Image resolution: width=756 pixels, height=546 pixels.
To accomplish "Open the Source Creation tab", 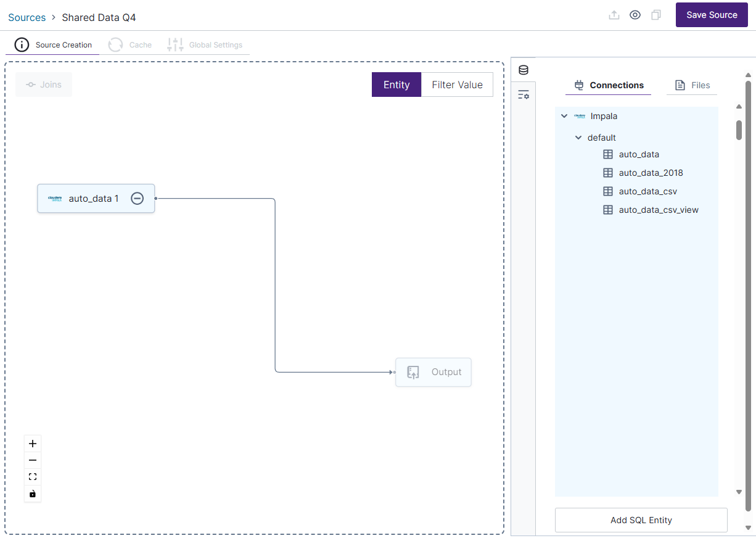I will (x=64, y=44).
